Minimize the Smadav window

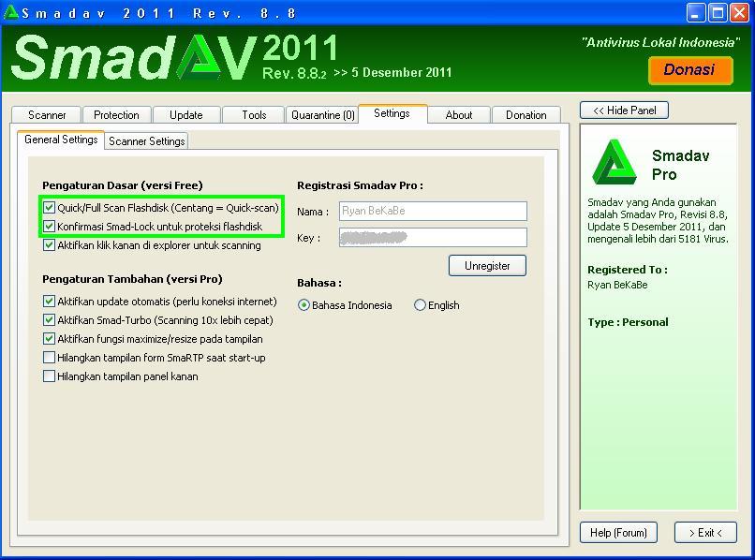tap(696, 13)
